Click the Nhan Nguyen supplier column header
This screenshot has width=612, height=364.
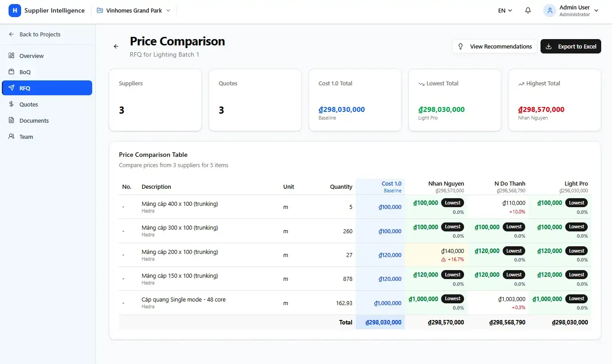(x=446, y=186)
